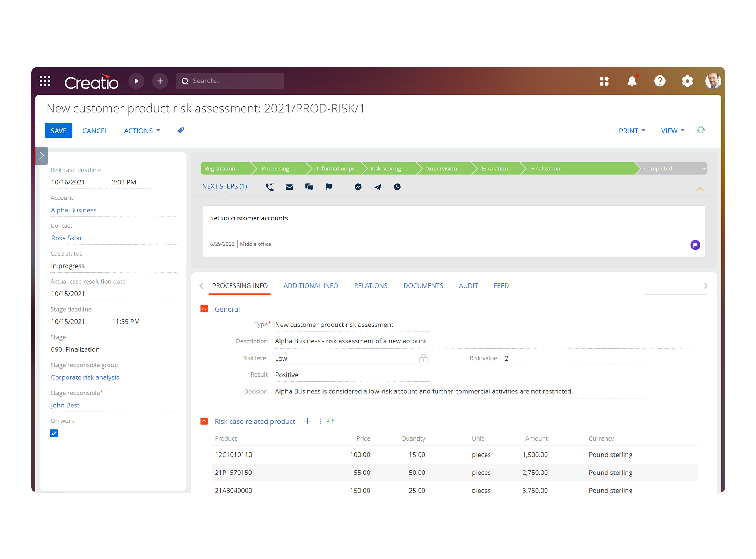756x559 pixels.
Task: Click the email envelope icon
Action: tap(289, 187)
